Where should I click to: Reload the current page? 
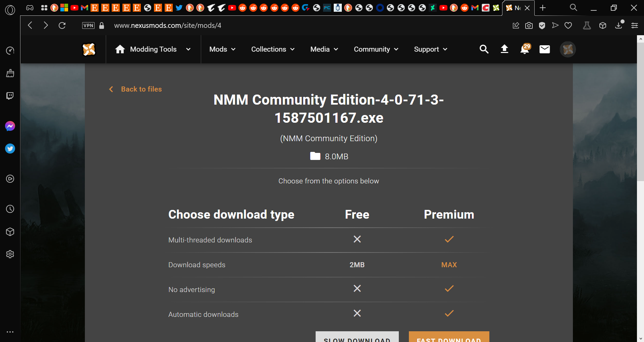[62, 25]
